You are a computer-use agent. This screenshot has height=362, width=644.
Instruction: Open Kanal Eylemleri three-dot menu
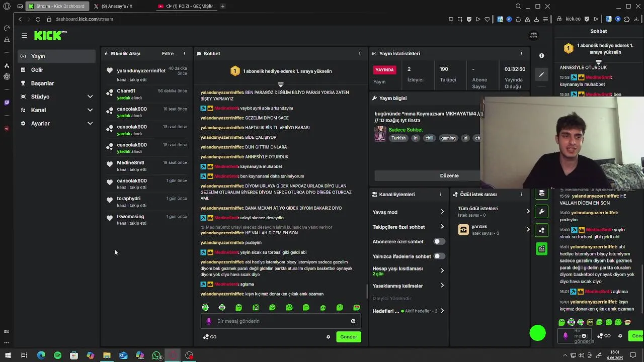pyautogui.click(x=440, y=195)
